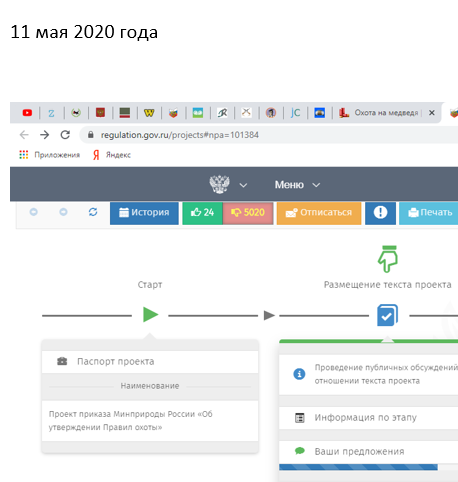Click the blue info icon

299,374
